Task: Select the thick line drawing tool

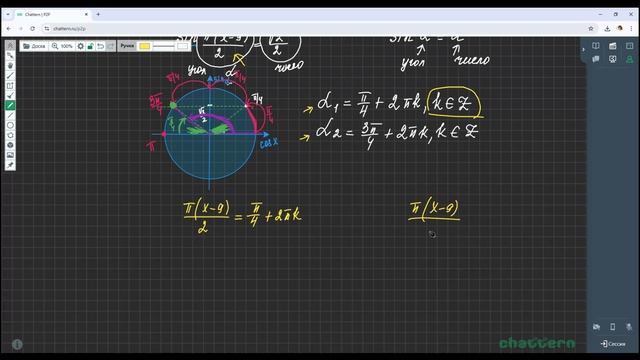Action: point(10,76)
